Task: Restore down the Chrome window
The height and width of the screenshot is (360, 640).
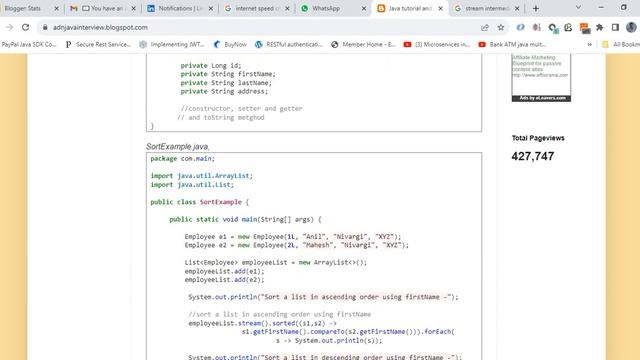Action: [x=624, y=7]
